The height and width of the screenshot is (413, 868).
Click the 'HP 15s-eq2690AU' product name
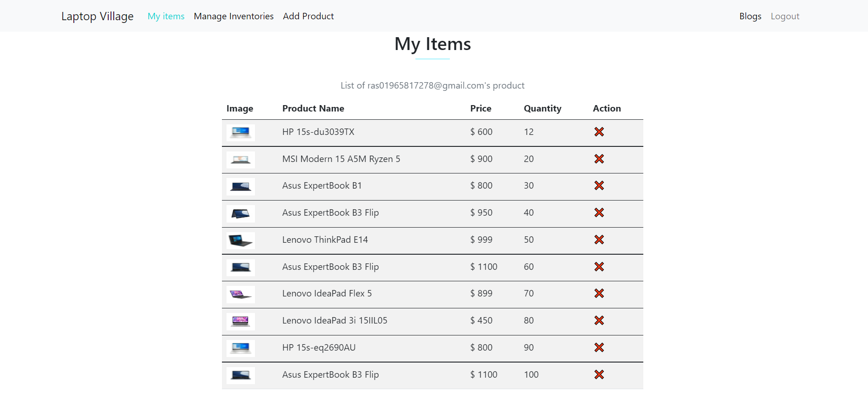coord(319,347)
